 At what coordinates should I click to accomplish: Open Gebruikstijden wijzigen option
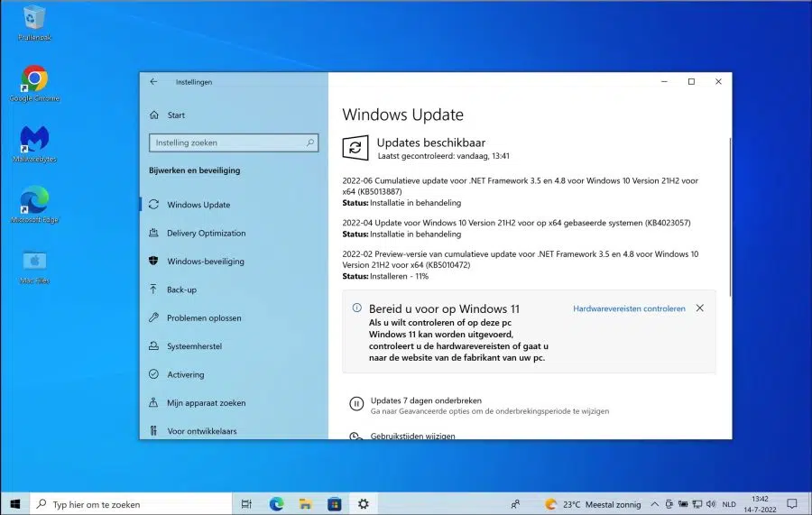pos(412,436)
